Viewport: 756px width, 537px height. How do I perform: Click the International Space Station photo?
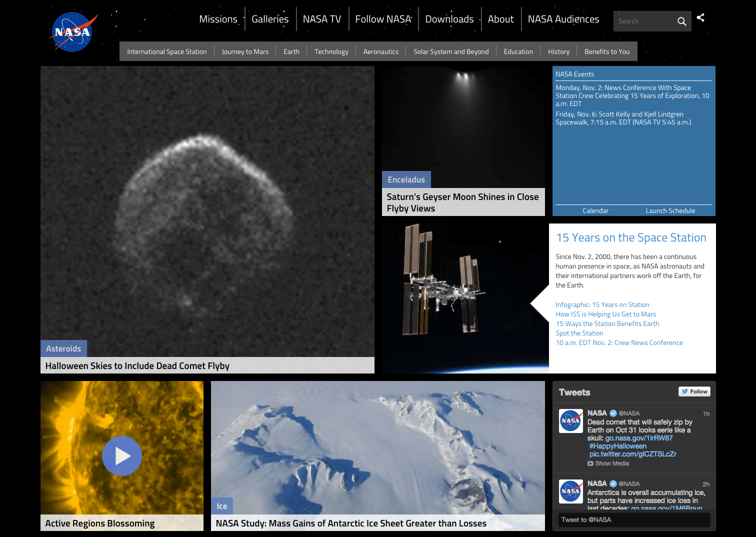(x=465, y=298)
